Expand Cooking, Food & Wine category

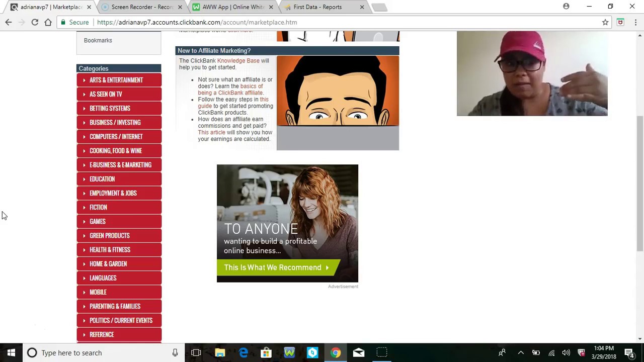119,150
